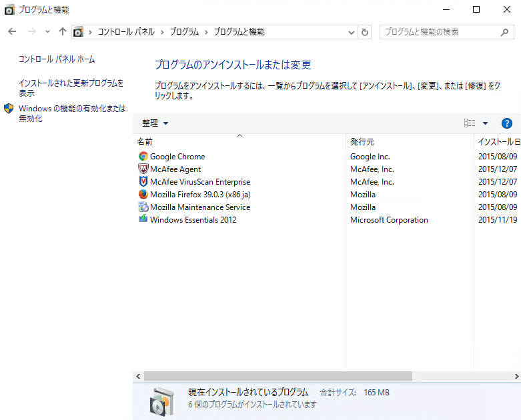
Task: Click the McAfee Agent shield icon
Action: point(143,169)
